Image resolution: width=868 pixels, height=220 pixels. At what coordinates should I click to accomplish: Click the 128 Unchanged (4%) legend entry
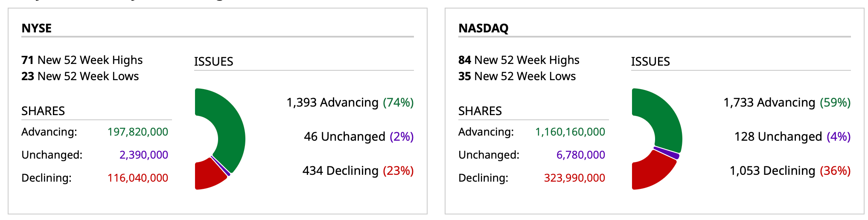pyautogui.click(x=792, y=136)
